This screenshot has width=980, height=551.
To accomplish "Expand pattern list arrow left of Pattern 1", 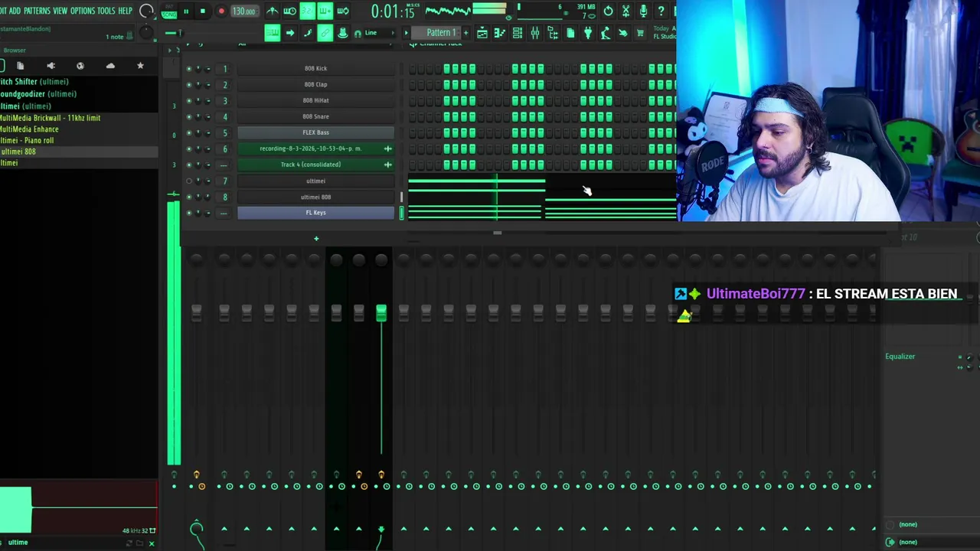I will [x=406, y=32].
